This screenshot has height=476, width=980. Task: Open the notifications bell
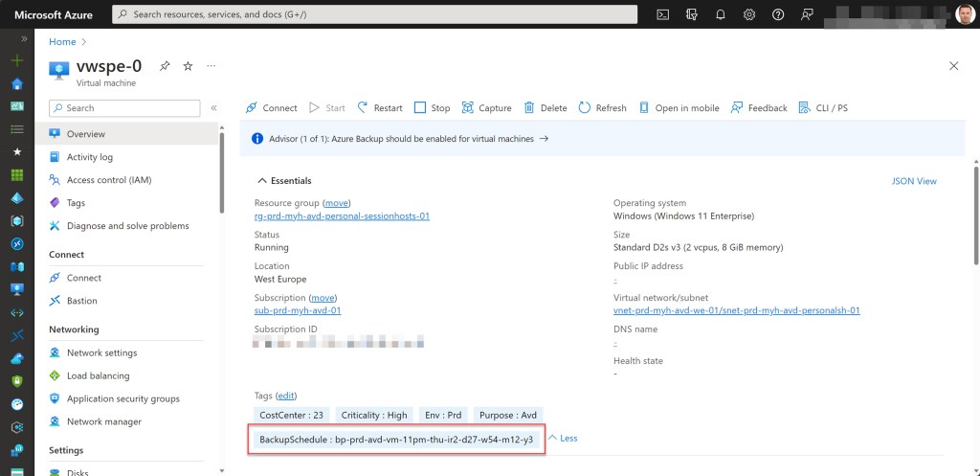coord(721,14)
